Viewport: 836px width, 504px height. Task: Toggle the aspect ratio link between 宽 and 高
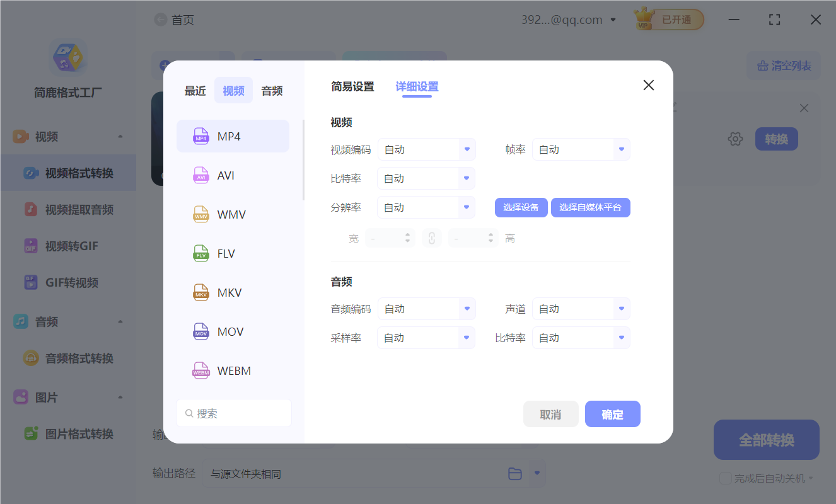click(x=432, y=238)
